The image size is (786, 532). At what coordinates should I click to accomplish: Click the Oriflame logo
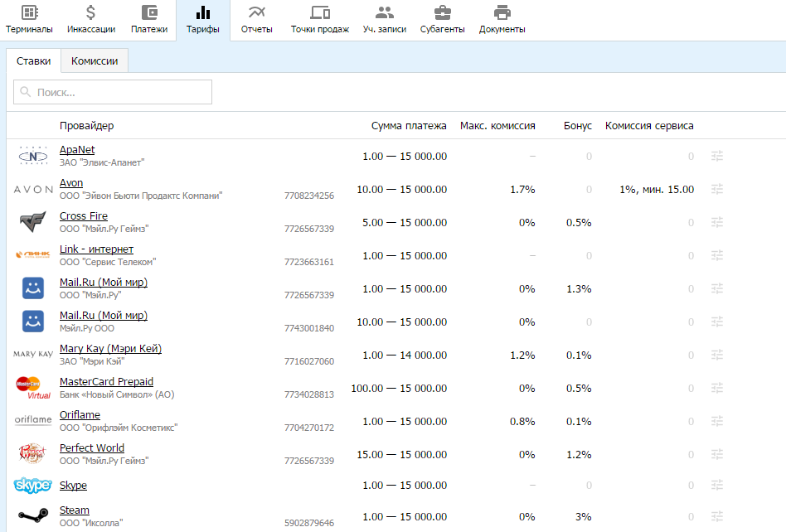33,420
